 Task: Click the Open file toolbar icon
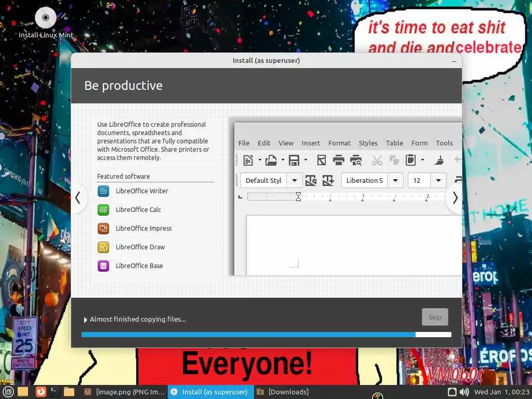271,160
